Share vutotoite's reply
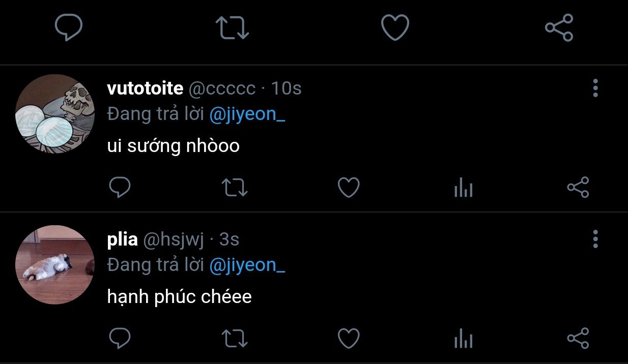 (578, 187)
